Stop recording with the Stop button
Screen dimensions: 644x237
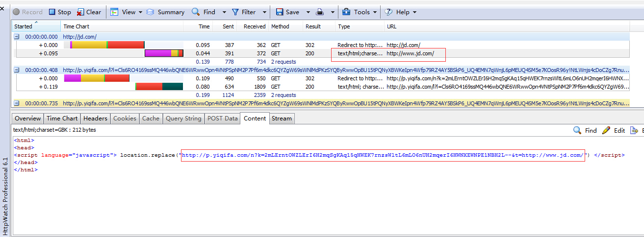59,12
